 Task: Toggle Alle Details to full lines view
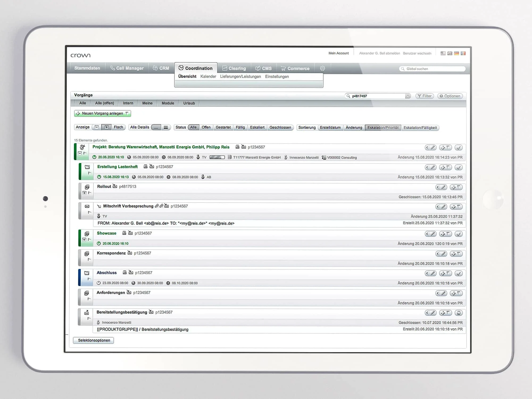(x=166, y=127)
